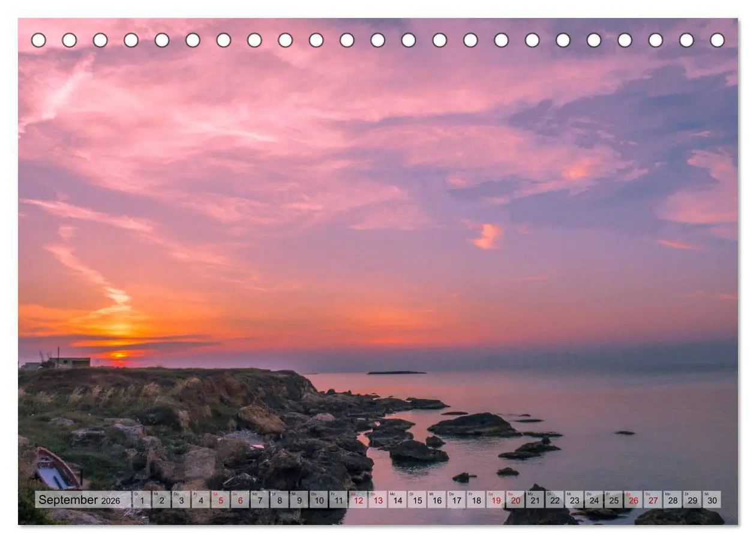The width and height of the screenshot is (756, 543).
Task: Select Tuesday day 1 cell
Action: [142, 500]
